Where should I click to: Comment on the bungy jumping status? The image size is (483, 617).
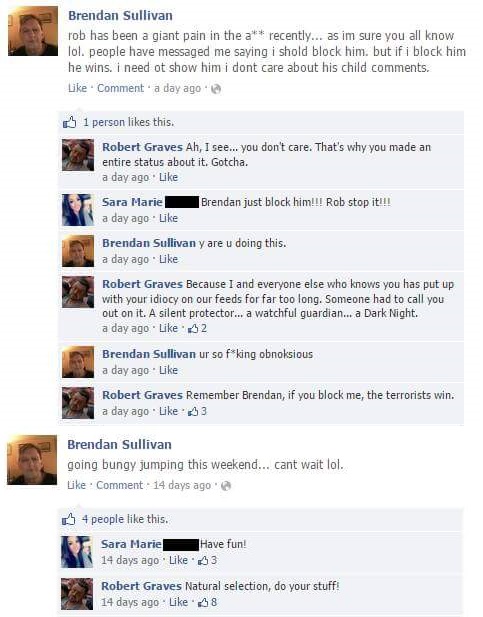point(120,485)
